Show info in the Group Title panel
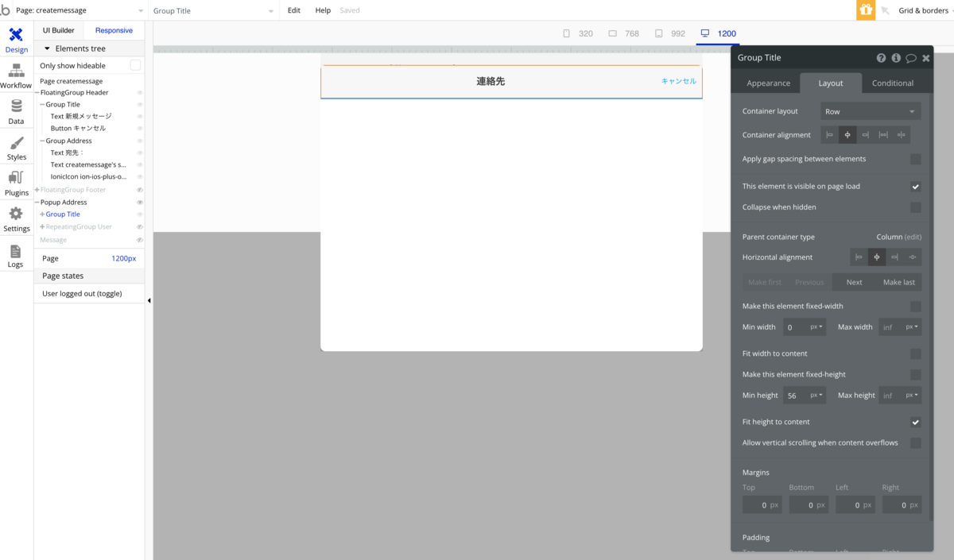The width and height of the screenshot is (954, 560). point(896,58)
